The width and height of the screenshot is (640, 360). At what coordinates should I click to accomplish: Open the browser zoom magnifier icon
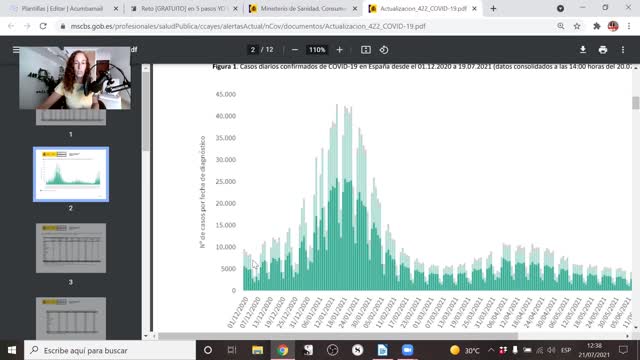[x=561, y=26]
